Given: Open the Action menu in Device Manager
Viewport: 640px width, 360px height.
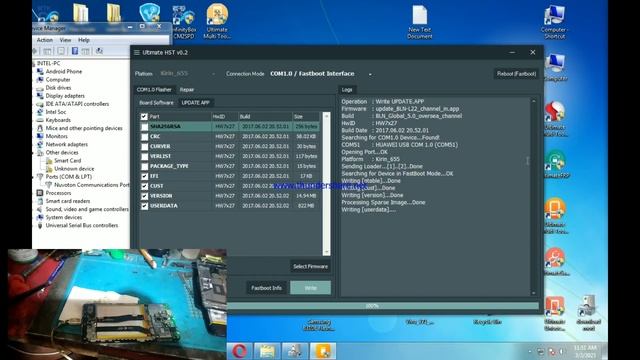Looking at the screenshot, I should coord(44,40).
